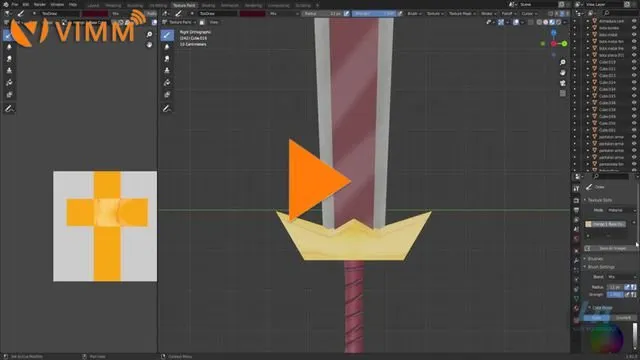Click the outliner search field
The height and width of the screenshot is (360, 640).
point(620,13)
